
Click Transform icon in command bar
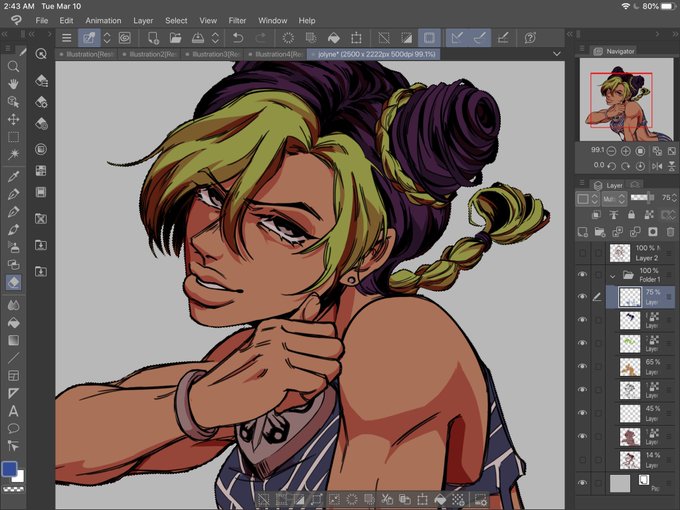coord(356,38)
